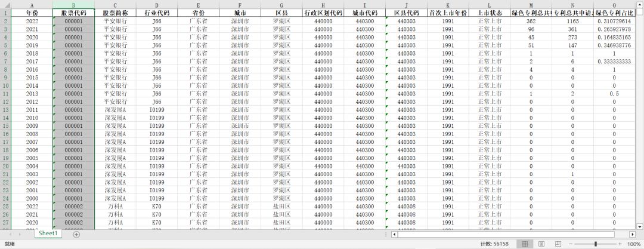Select the cell containing 0.5
The image size is (644, 249).
614,94
